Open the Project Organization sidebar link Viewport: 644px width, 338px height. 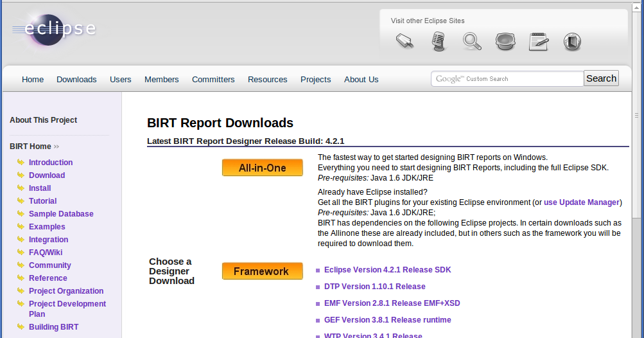coord(66,290)
